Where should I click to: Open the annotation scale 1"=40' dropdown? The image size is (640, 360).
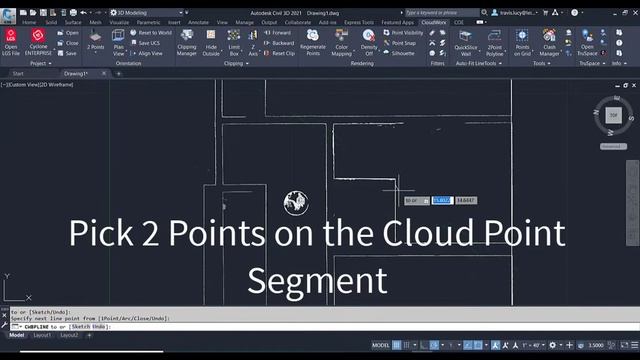(534, 345)
